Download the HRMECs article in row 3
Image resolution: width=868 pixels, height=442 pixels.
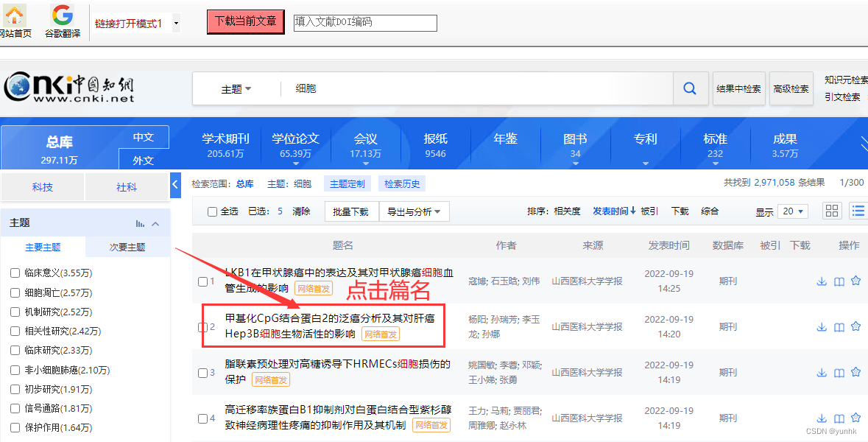(822, 372)
